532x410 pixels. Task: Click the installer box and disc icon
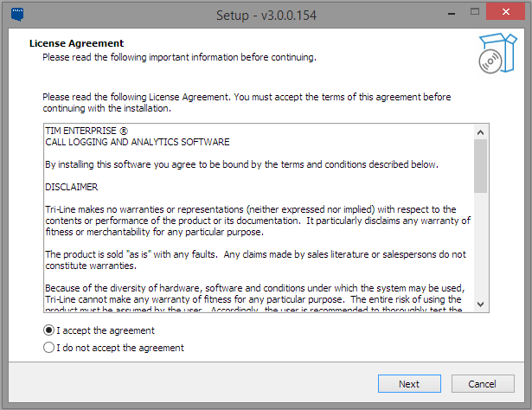(497, 53)
